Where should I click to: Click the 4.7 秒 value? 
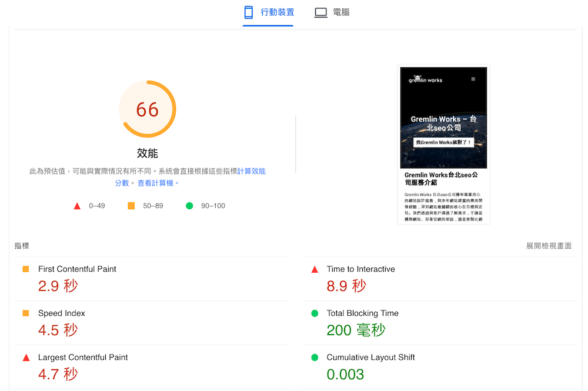(58, 375)
